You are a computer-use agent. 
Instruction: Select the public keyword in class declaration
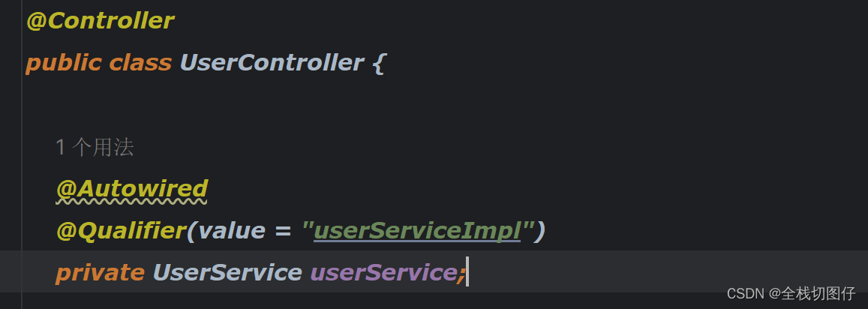tap(64, 62)
